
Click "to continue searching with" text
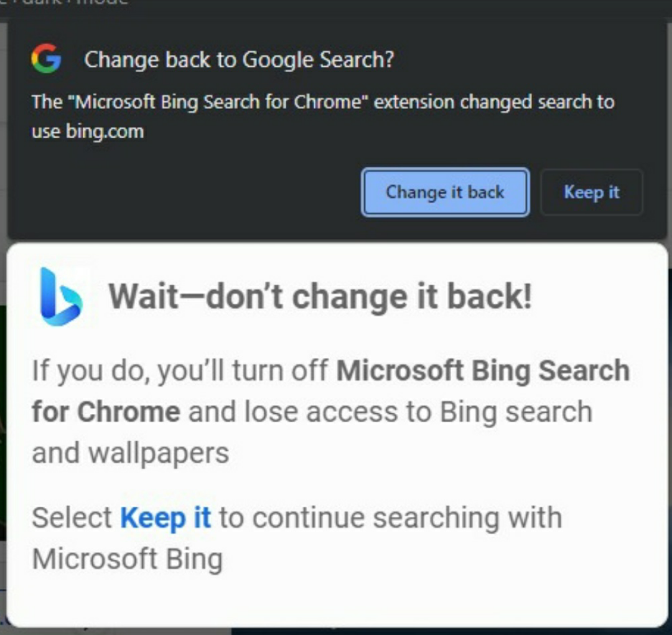click(390, 518)
